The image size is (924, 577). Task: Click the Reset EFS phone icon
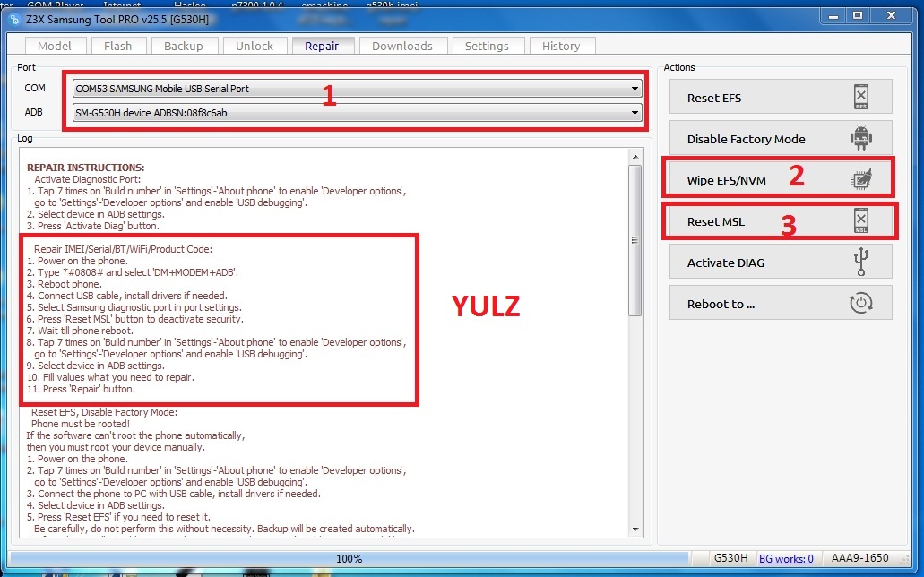tap(861, 97)
